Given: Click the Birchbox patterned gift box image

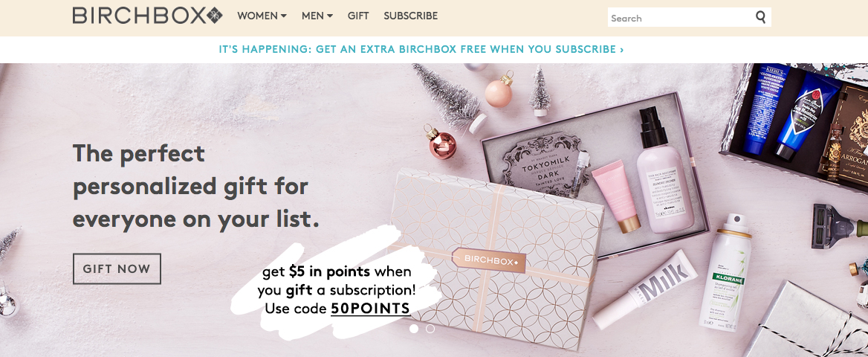Looking at the screenshot, I should (x=494, y=258).
